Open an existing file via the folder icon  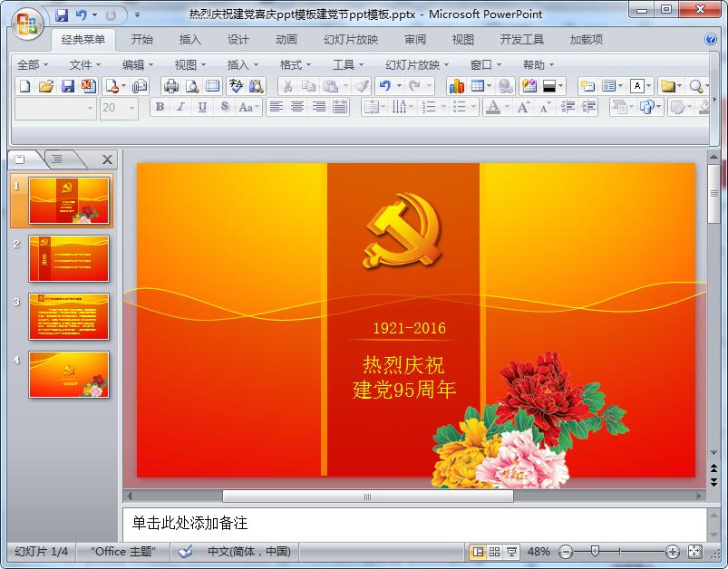[46, 86]
